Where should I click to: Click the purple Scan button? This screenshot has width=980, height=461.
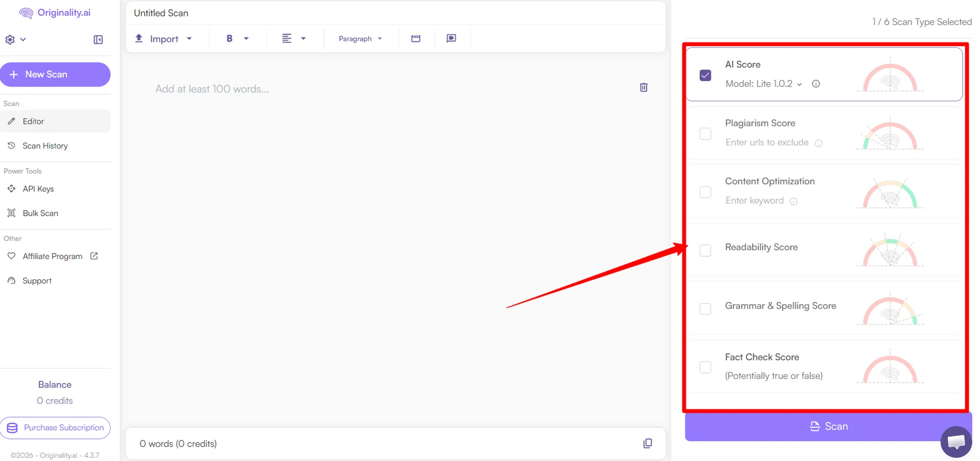pyautogui.click(x=828, y=427)
